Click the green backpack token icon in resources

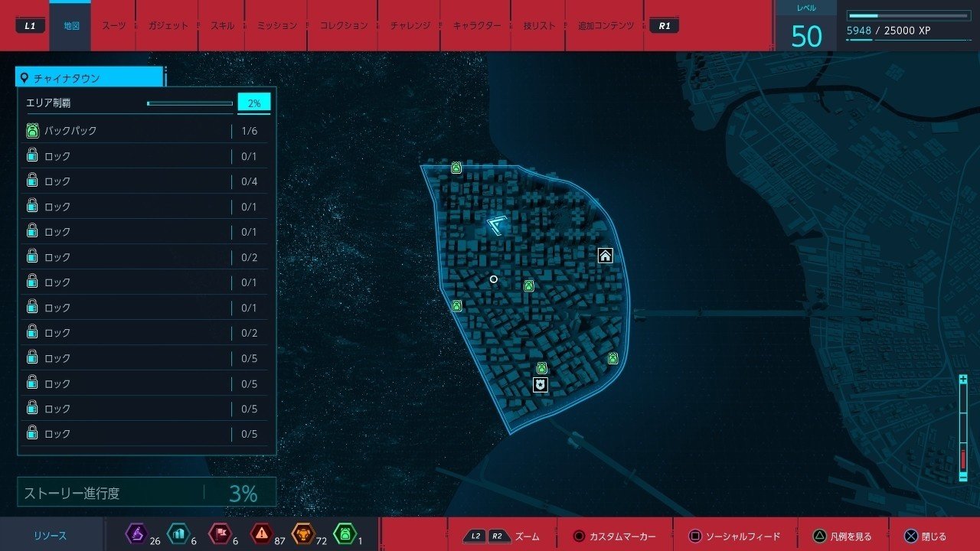(x=345, y=533)
